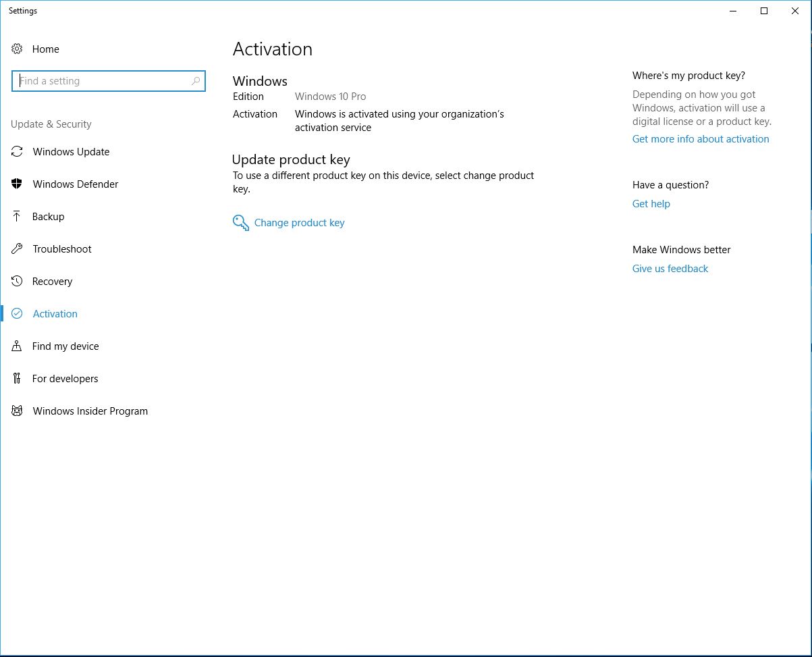Screen dimensions: 812x657
Task: Open Get more info about activation
Action: tap(701, 138)
